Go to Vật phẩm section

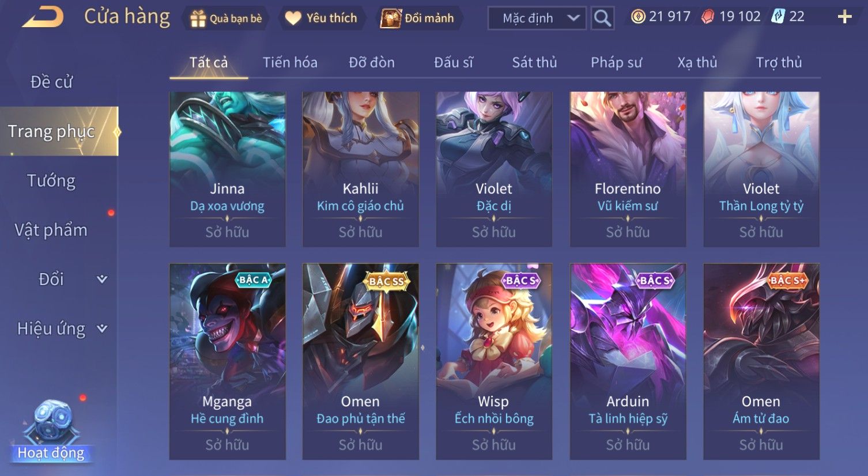pos(51,230)
